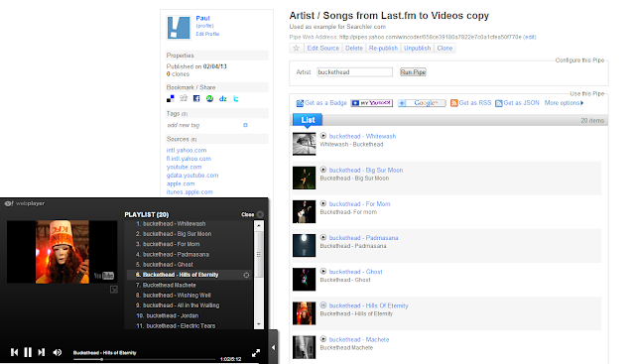Click the Run Pipe button

click(x=413, y=72)
